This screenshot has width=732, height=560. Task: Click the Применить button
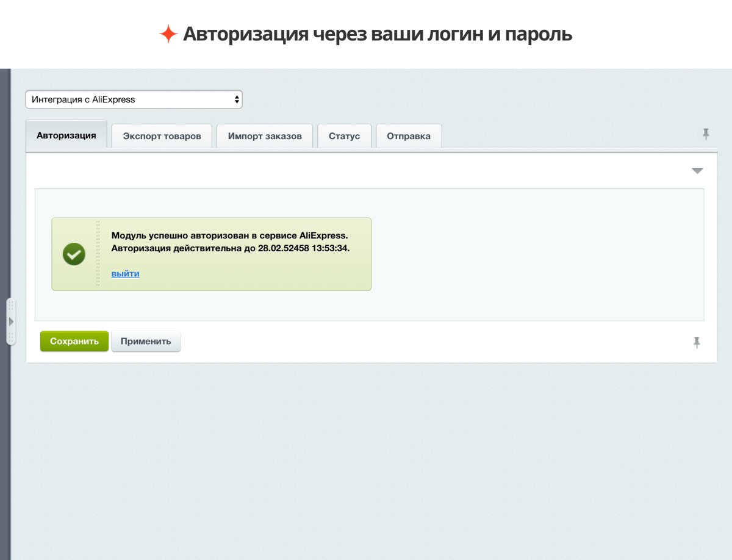(146, 341)
